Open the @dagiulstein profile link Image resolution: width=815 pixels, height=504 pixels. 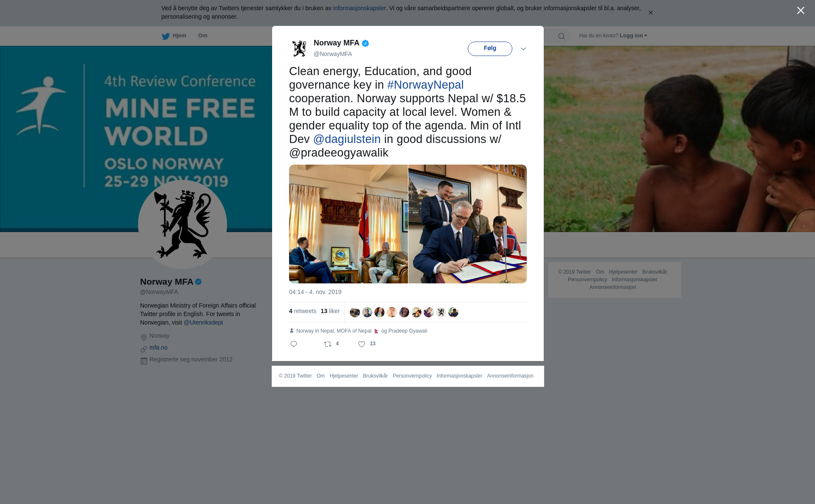click(347, 139)
